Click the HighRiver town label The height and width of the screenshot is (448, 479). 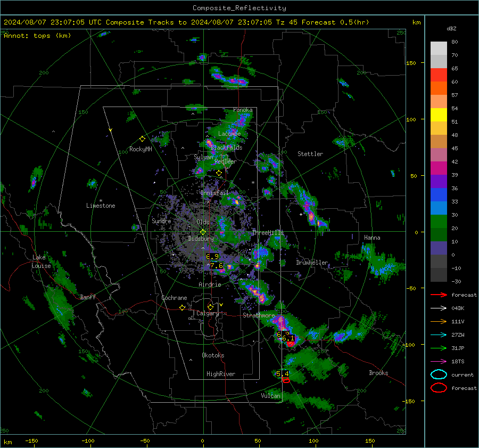pyautogui.click(x=221, y=374)
